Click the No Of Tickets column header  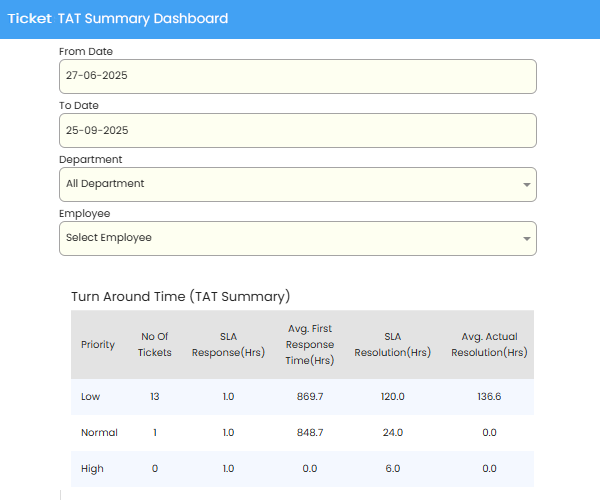tap(155, 344)
